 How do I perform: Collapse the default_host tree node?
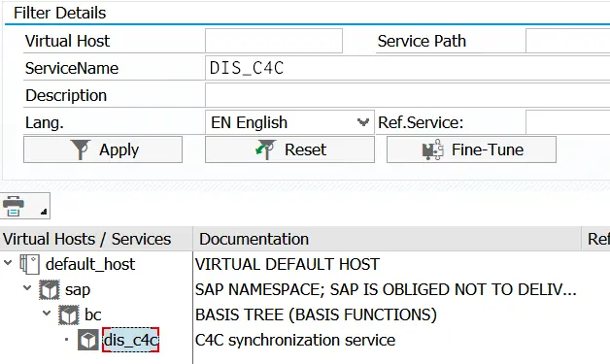tap(8, 263)
